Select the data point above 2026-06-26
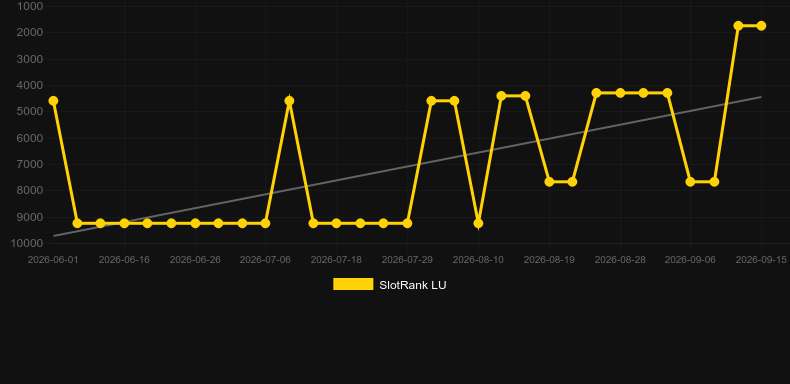Viewport: 790px width, 384px height. click(x=195, y=223)
